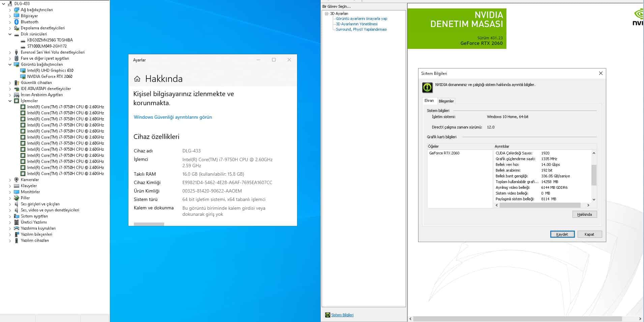Click the KBG30ZMV256G TOSHIBA disk icon

(x=23, y=40)
